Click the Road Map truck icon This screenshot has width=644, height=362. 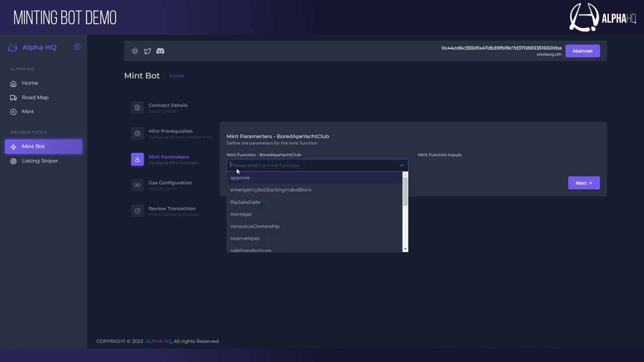[14, 98]
